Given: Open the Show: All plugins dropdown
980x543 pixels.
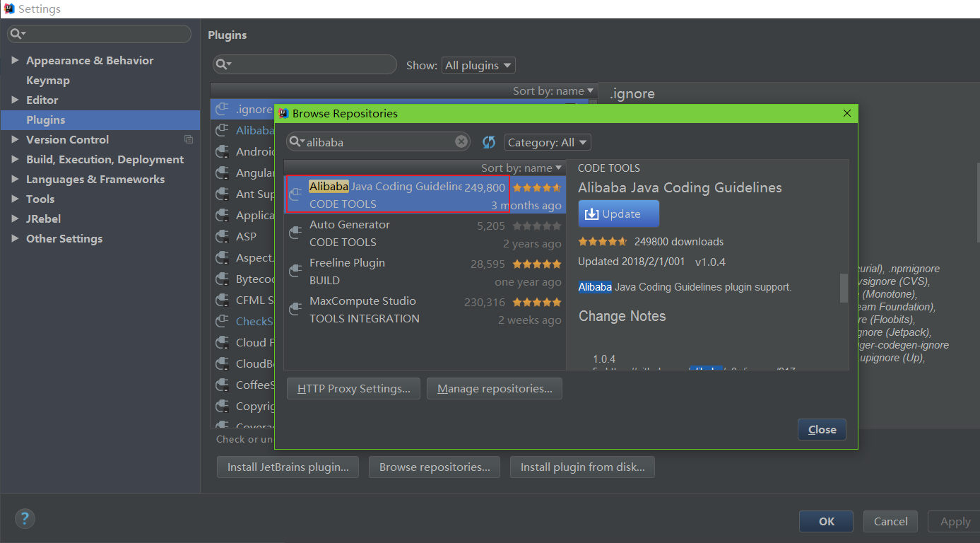Looking at the screenshot, I should point(478,65).
